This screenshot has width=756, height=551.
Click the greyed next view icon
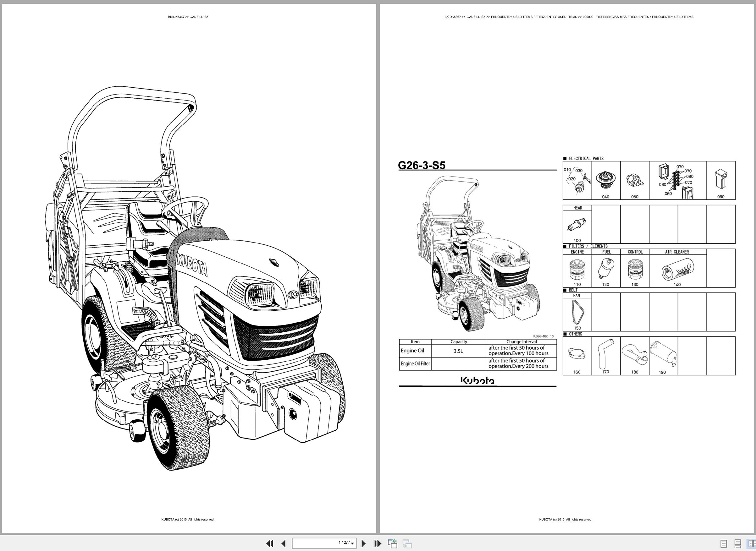407,543
